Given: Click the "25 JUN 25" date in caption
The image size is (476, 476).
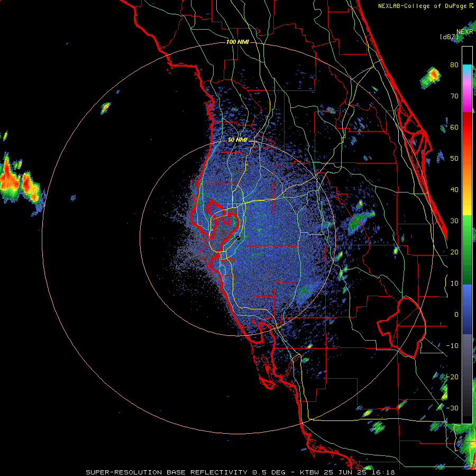Looking at the screenshot, I should coord(345,472).
